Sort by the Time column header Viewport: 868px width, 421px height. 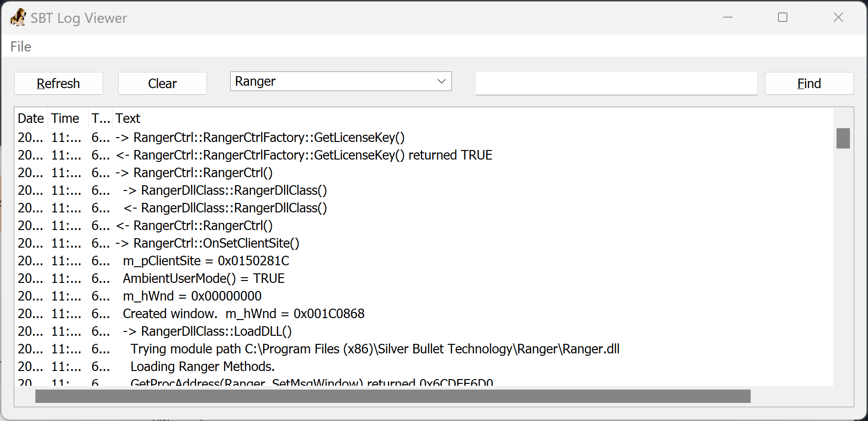click(x=67, y=118)
